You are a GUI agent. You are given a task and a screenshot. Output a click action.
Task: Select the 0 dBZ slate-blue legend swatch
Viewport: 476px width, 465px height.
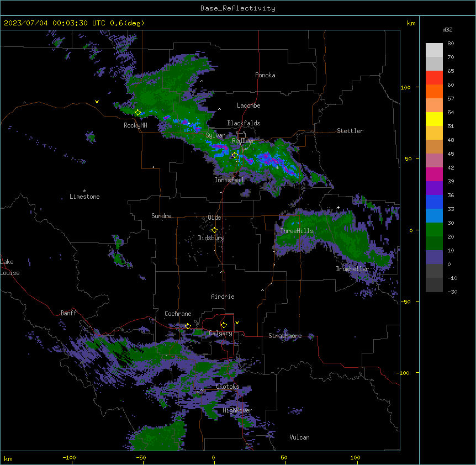click(434, 257)
